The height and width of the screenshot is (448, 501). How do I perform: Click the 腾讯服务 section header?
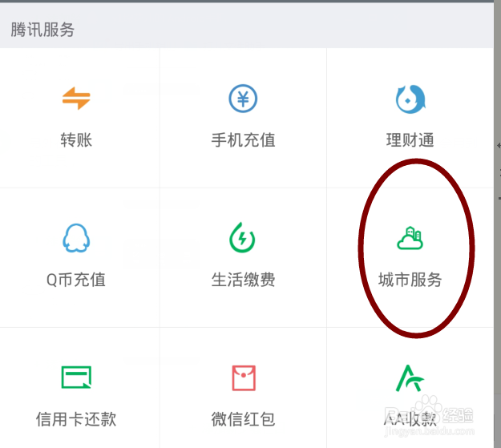point(42,30)
